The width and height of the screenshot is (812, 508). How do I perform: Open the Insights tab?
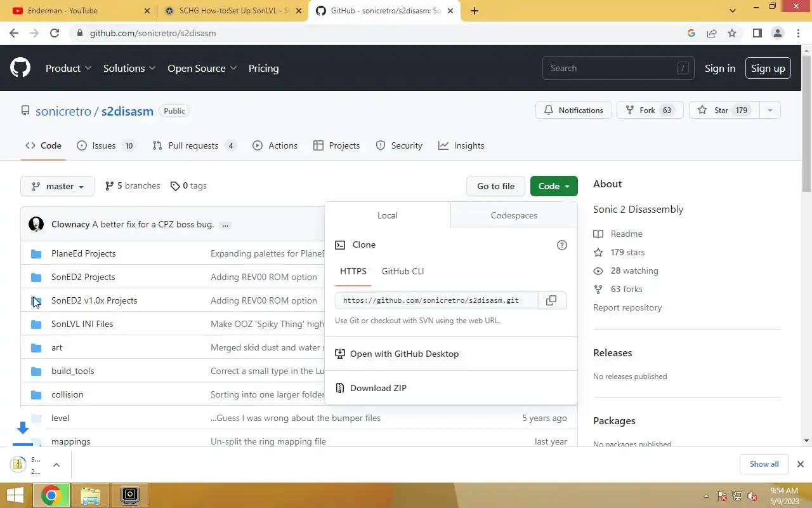461,145
